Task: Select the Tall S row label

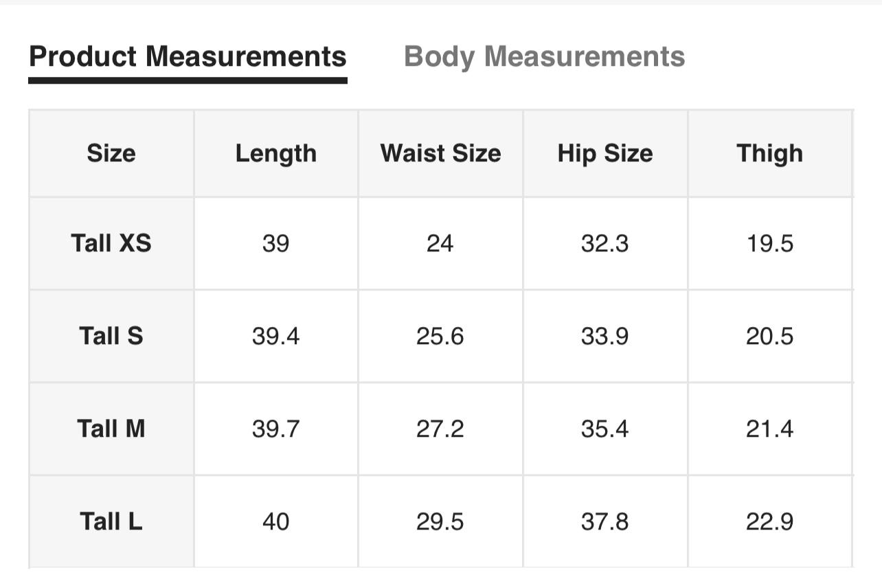Action: pos(111,336)
